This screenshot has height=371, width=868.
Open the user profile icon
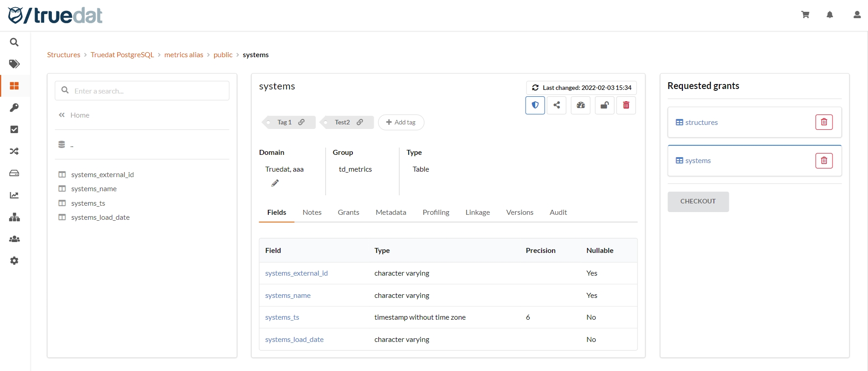point(857,15)
